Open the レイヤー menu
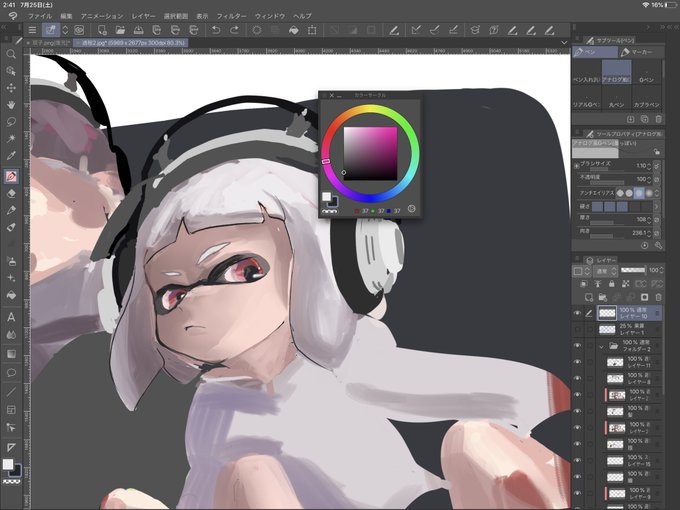 point(144,16)
